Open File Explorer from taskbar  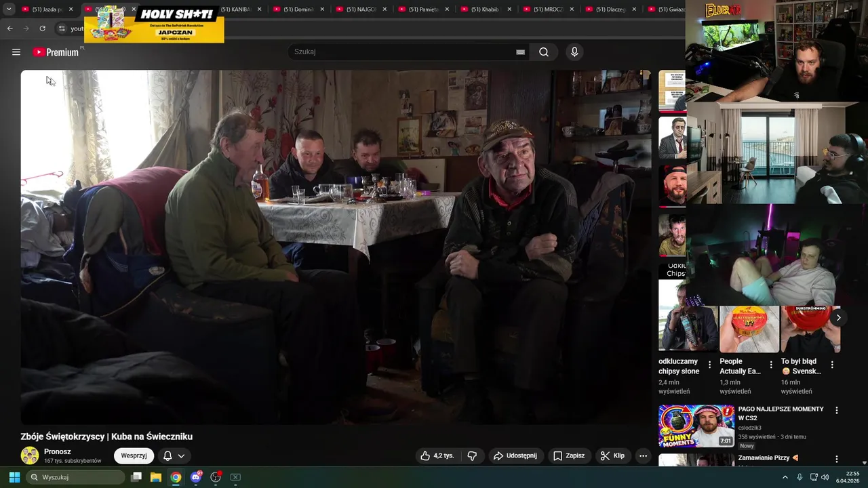[x=156, y=477]
